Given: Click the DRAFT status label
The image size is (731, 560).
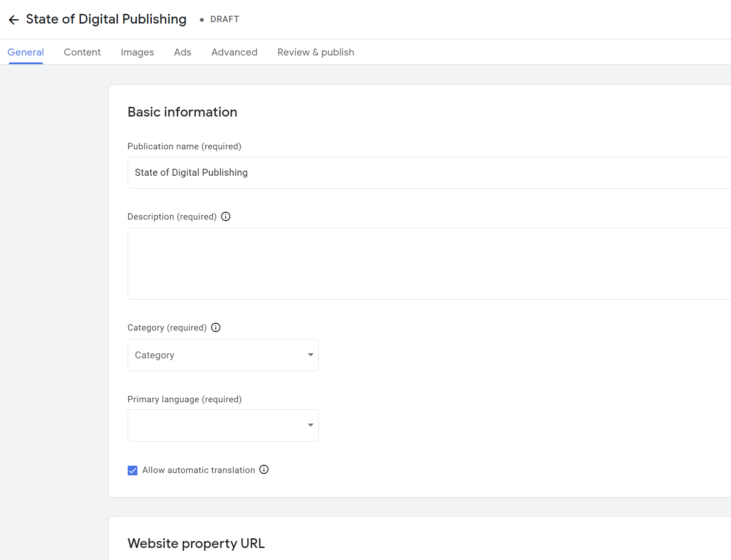Looking at the screenshot, I should [x=224, y=19].
